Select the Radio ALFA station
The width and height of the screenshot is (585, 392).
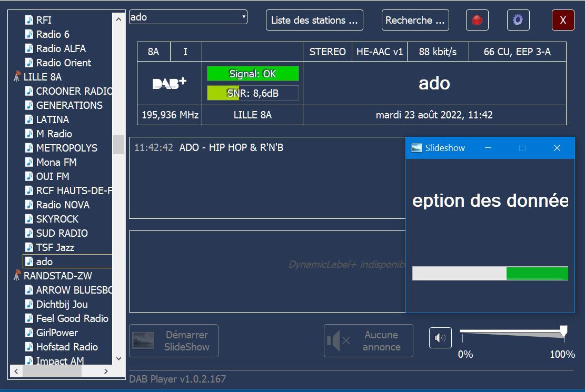point(61,48)
